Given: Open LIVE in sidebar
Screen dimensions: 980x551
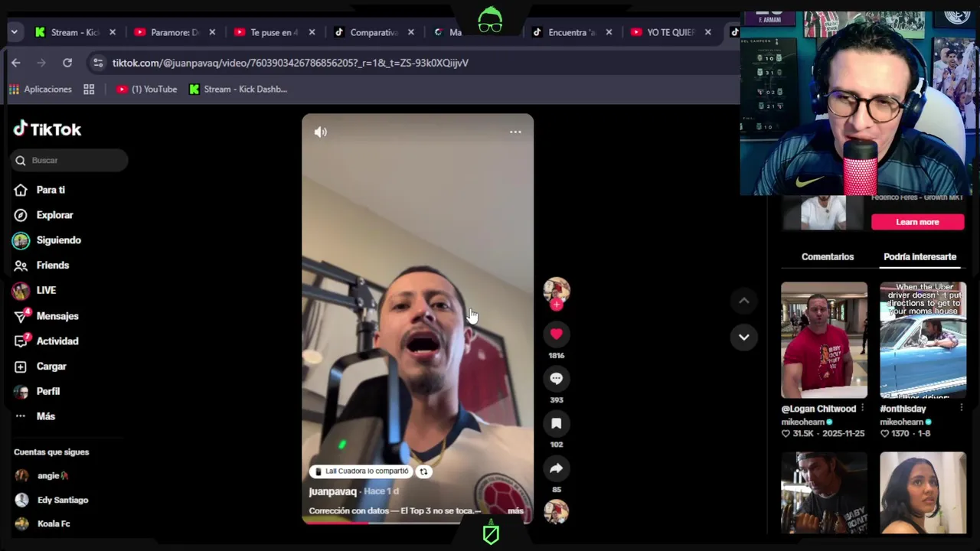Looking at the screenshot, I should point(46,290).
